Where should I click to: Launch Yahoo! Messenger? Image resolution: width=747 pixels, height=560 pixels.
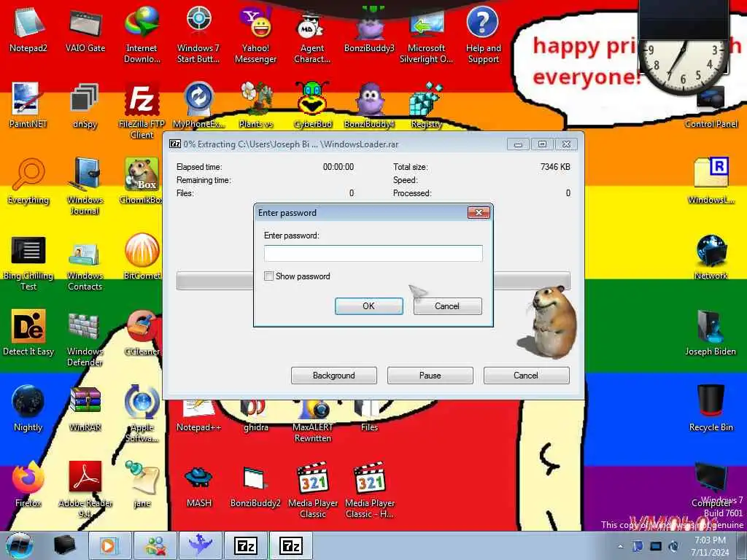[256, 36]
